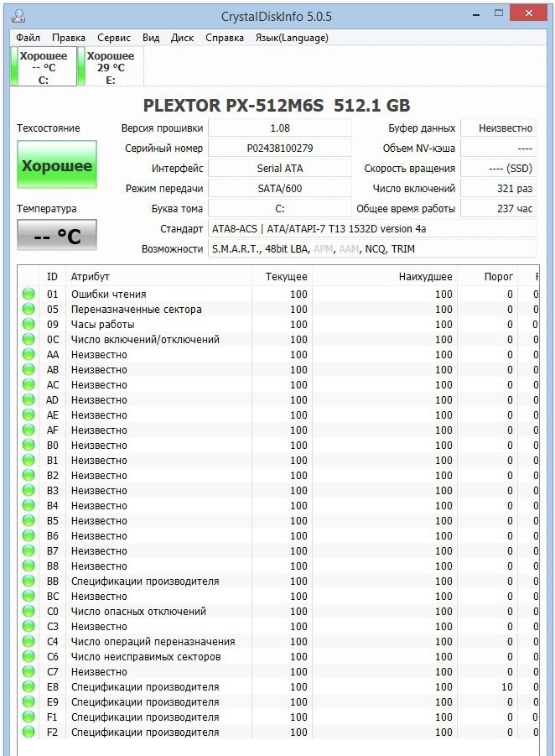Select the Число операций переназначения row

278,641
